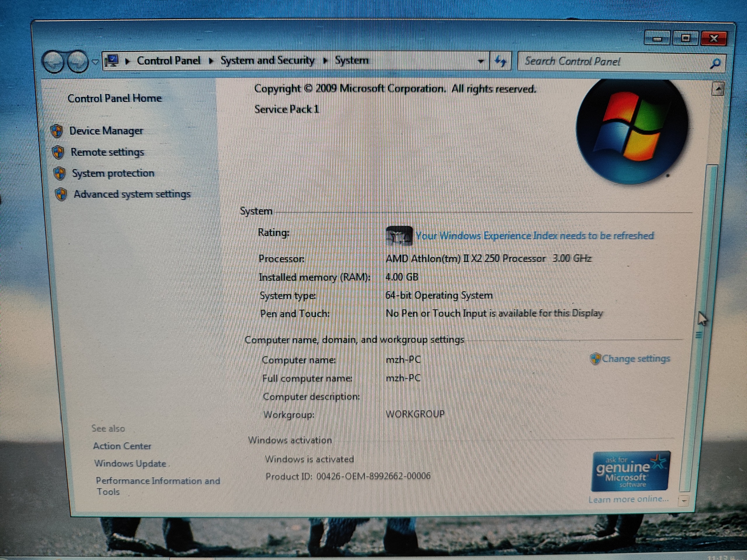The height and width of the screenshot is (560, 747).
Task: Select 64-bit Operating System text
Action: (x=439, y=295)
